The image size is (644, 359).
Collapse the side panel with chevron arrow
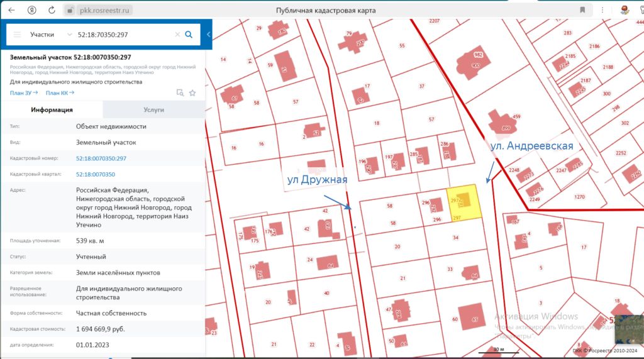pyautogui.click(x=208, y=35)
